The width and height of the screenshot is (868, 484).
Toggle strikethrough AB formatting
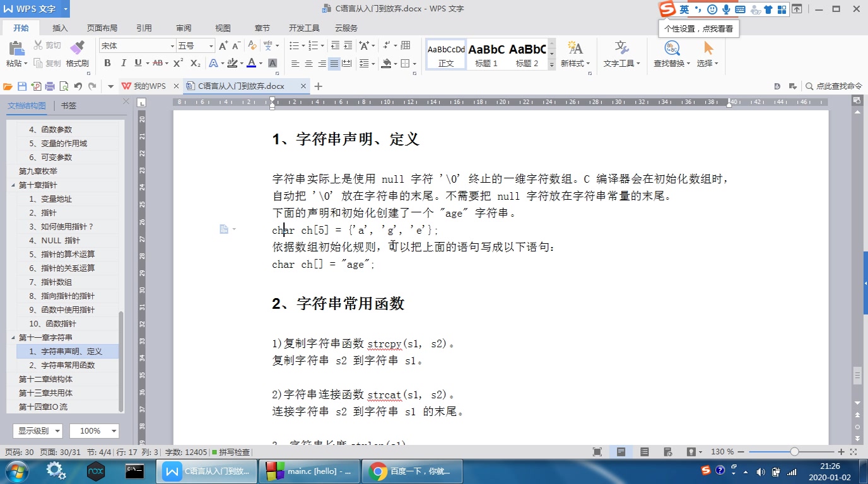click(x=157, y=63)
